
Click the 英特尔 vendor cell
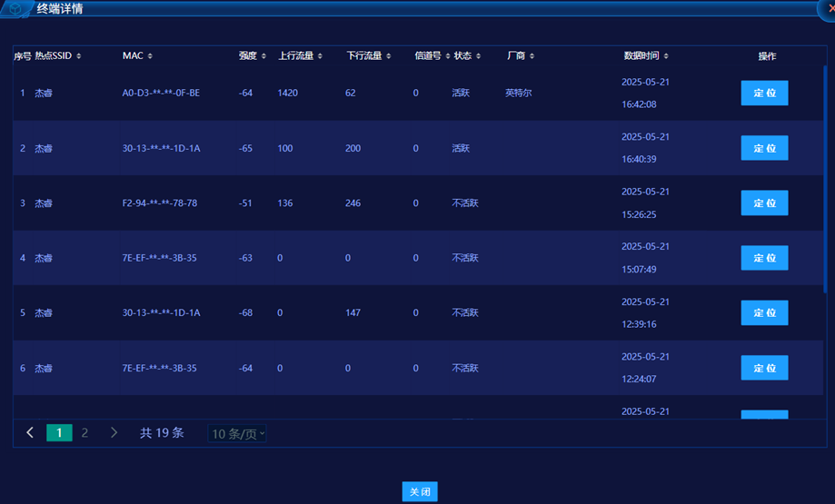(x=518, y=94)
